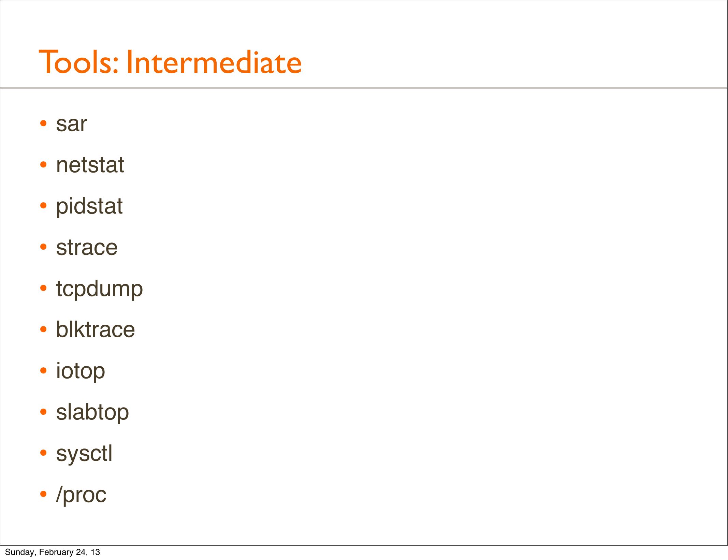Click the orange bullet dot beside "sar"

43,123
